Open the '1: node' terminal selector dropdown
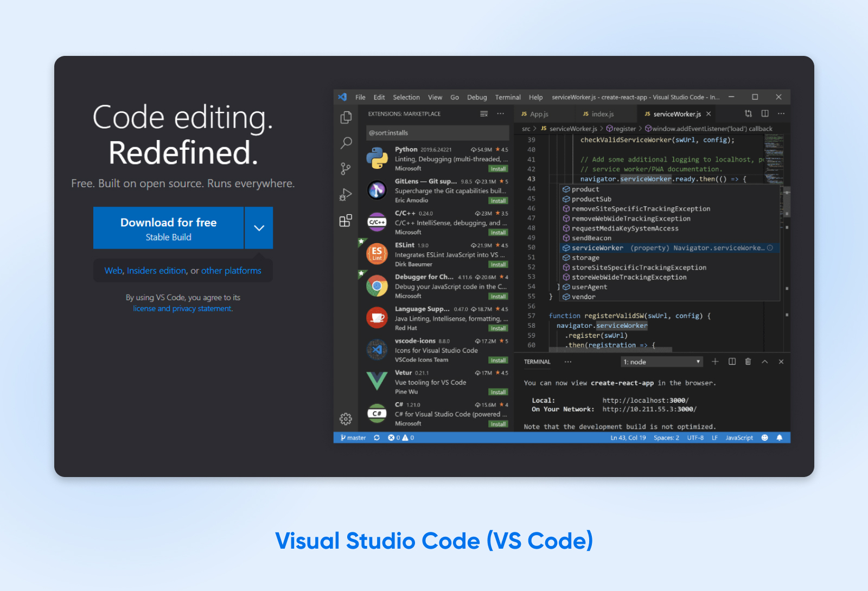Viewport: 868px width, 591px height. tap(661, 361)
